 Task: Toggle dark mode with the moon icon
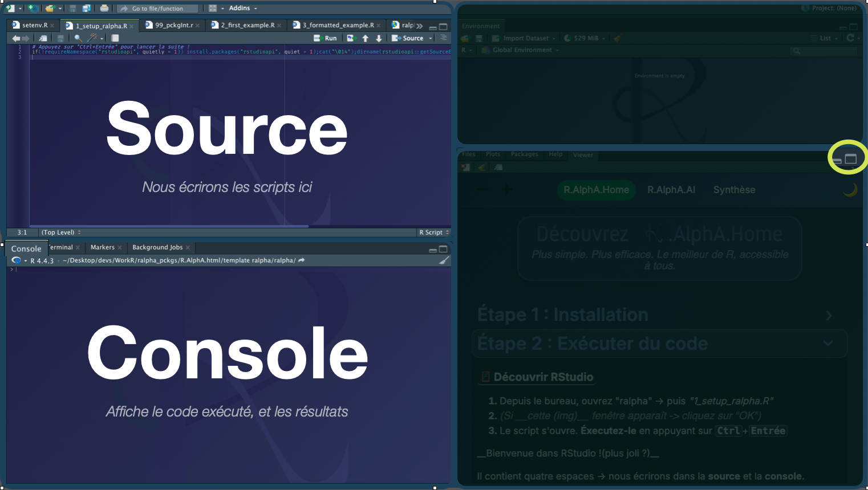(x=850, y=190)
